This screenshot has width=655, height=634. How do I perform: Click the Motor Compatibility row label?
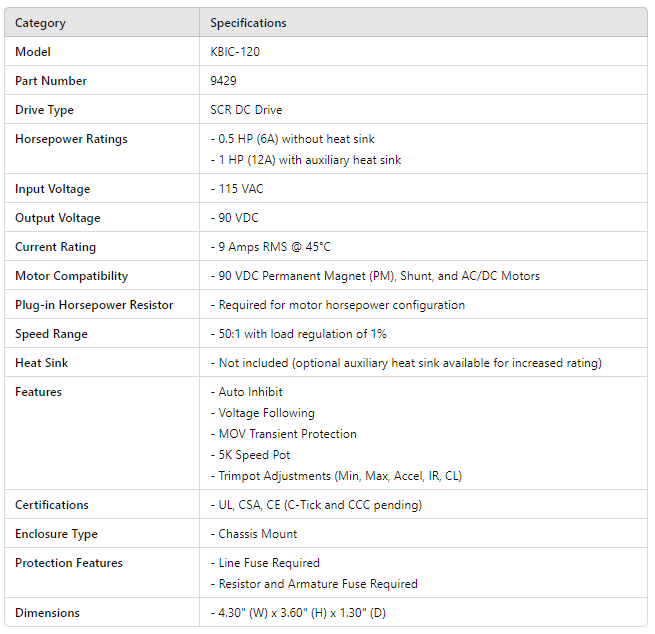click(73, 276)
